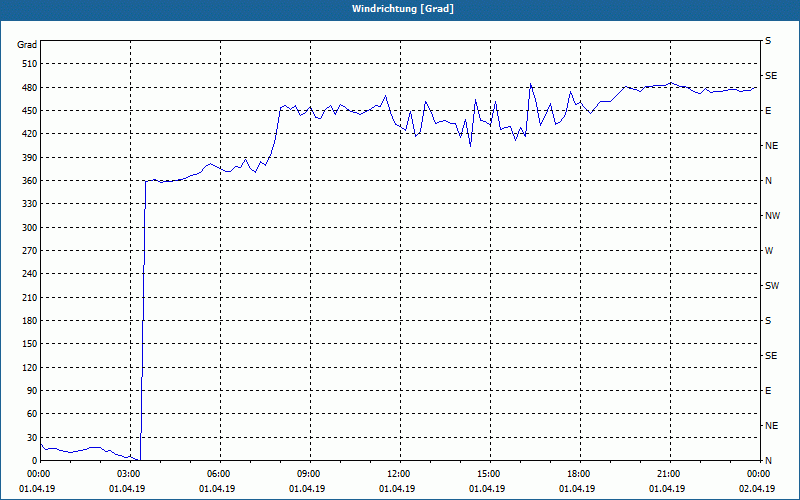Click the 02.04.19 date label
Viewport: 800px width, 500px height.
coord(757,489)
